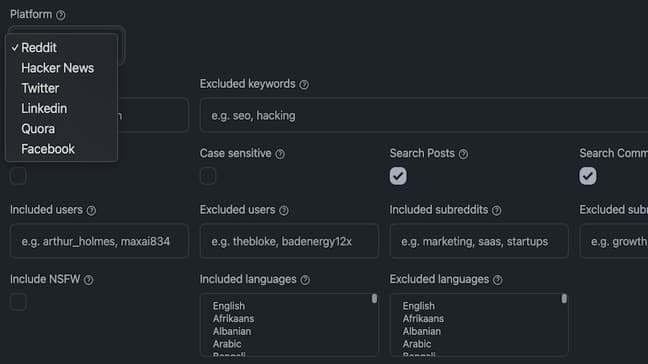Select Arabic in Excluded languages list
This screenshot has width=648, height=364.
417,344
